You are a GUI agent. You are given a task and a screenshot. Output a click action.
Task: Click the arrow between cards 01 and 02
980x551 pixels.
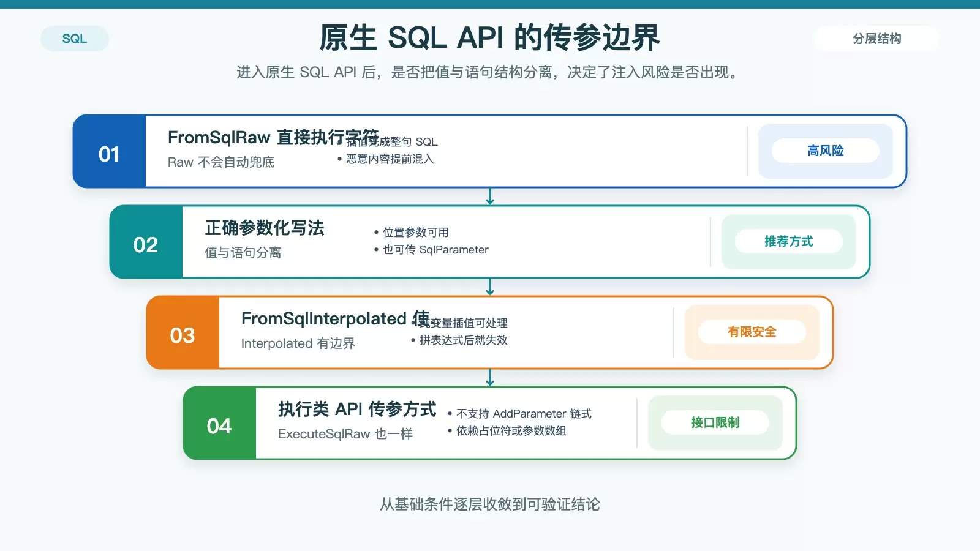coord(490,197)
